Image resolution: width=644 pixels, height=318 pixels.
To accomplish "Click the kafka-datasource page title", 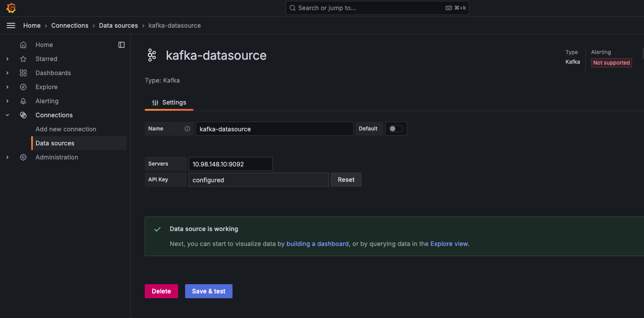I will click(216, 55).
